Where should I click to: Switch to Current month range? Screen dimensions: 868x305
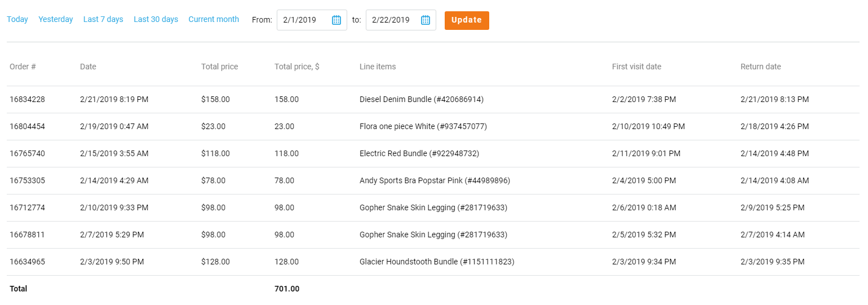[214, 20]
